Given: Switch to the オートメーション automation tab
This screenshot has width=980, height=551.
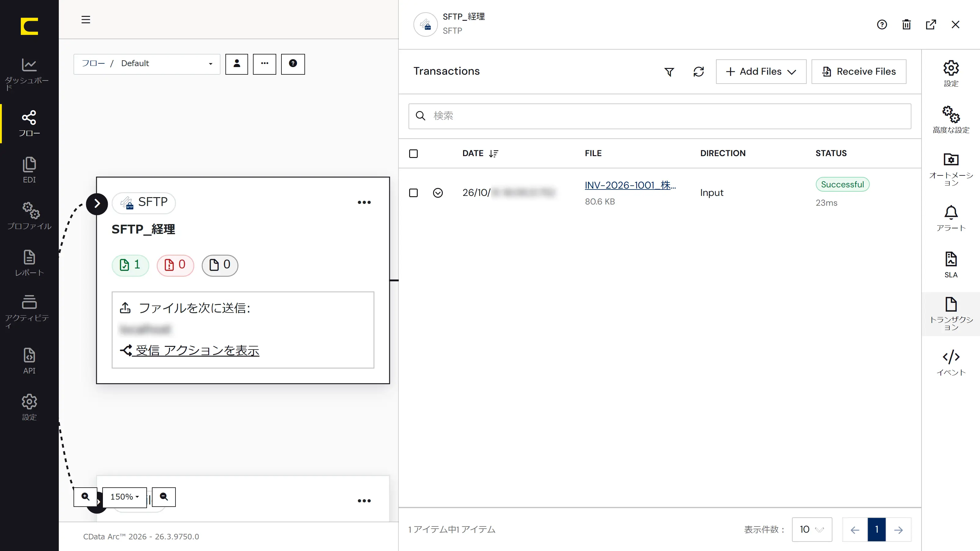Looking at the screenshot, I should (951, 169).
